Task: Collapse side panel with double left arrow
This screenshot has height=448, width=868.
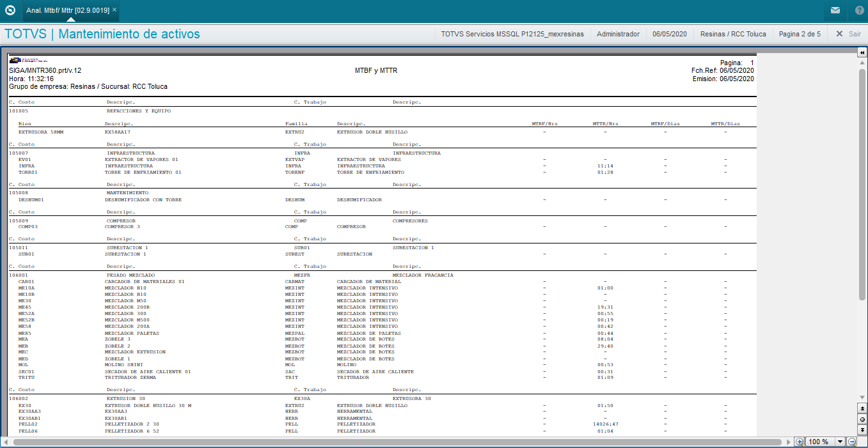Action: (862, 52)
